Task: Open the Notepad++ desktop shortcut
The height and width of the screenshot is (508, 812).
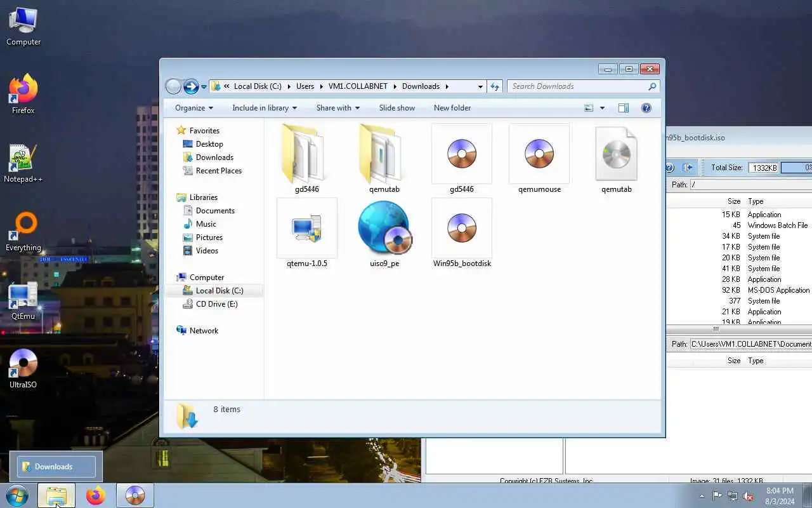Action: coord(23,163)
